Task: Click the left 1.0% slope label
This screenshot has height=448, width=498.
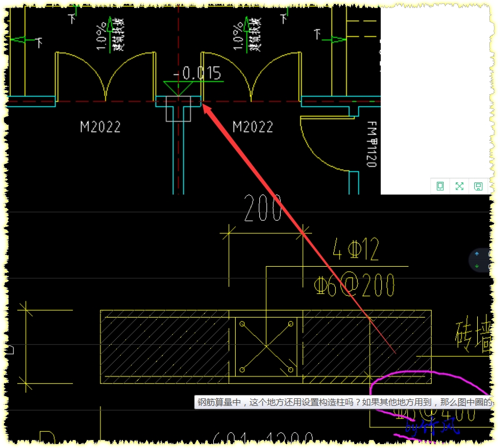Action: pos(101,36)
